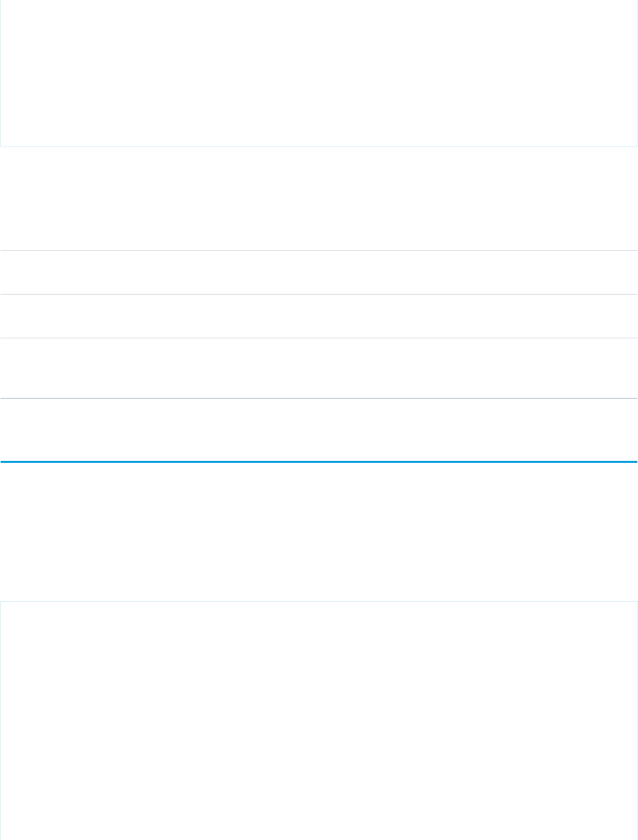Select the first empty row between gray separators
The width and height of the screenshot is (638, 840).
pos(318,272)
